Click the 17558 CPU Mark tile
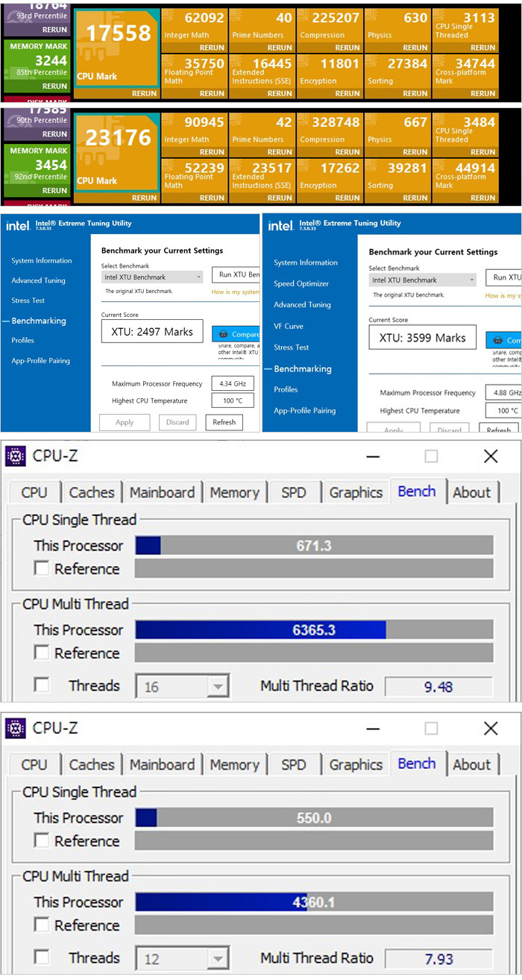The height and width of the screenshot is (980, 522). 117,50
